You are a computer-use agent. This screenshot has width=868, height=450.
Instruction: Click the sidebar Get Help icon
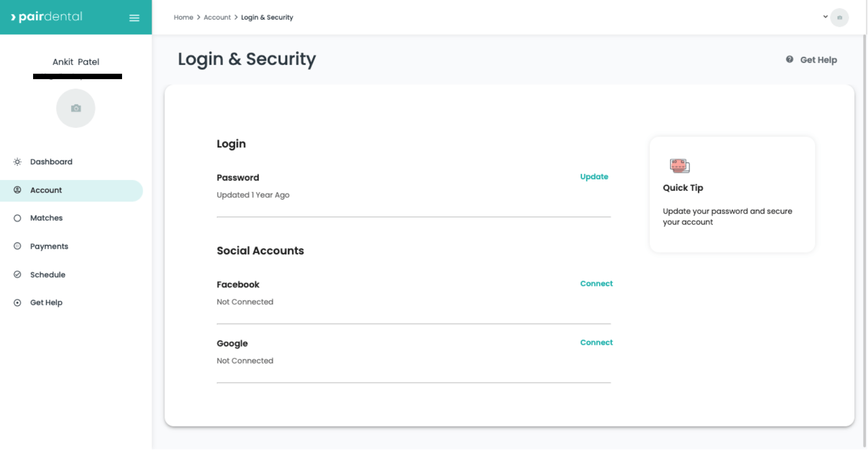(17, 303)
